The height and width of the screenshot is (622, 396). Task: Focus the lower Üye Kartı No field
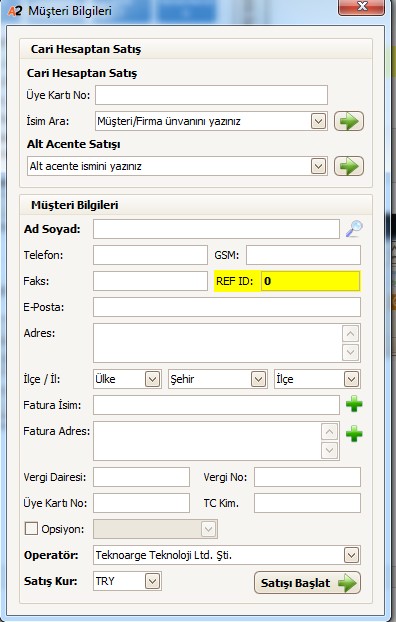141,503
